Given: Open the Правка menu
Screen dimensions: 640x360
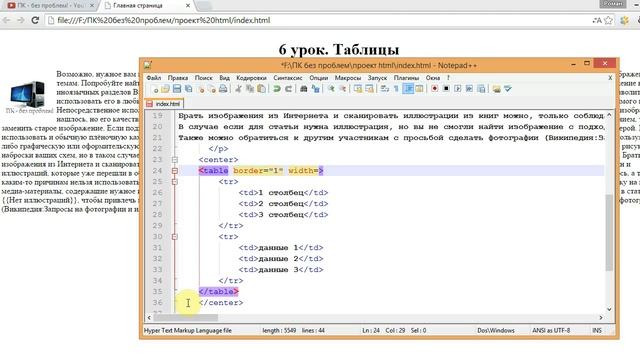Looking at the screenshot, I should click(178, 78).
